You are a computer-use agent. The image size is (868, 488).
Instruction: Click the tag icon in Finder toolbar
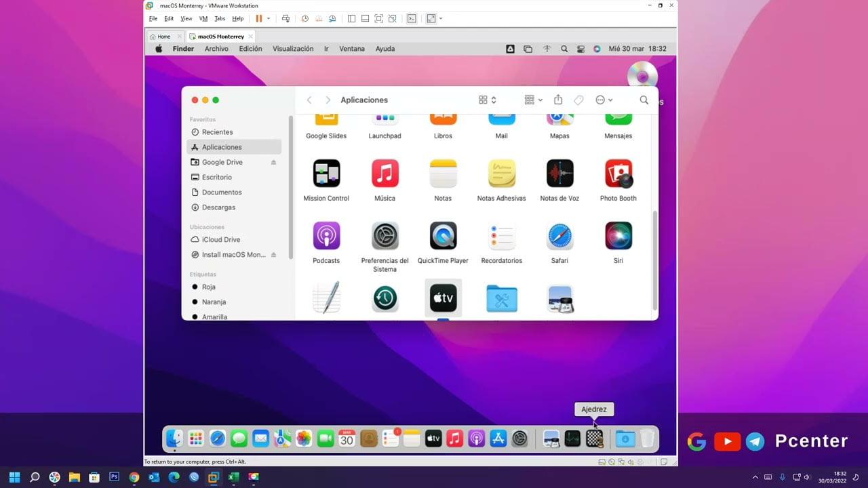[578, 100]
